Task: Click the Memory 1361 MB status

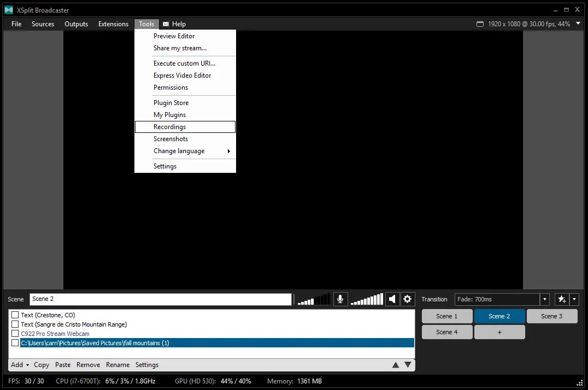Action: coord(295,381)
